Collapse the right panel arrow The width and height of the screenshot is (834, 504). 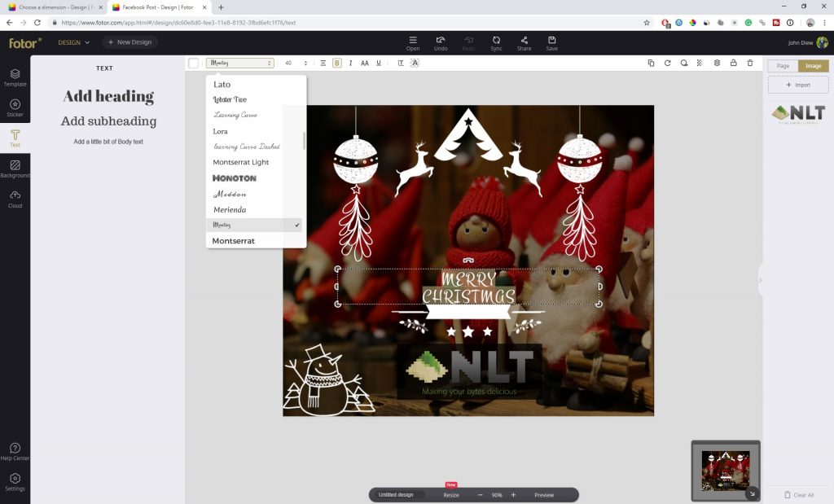point(761,280)
